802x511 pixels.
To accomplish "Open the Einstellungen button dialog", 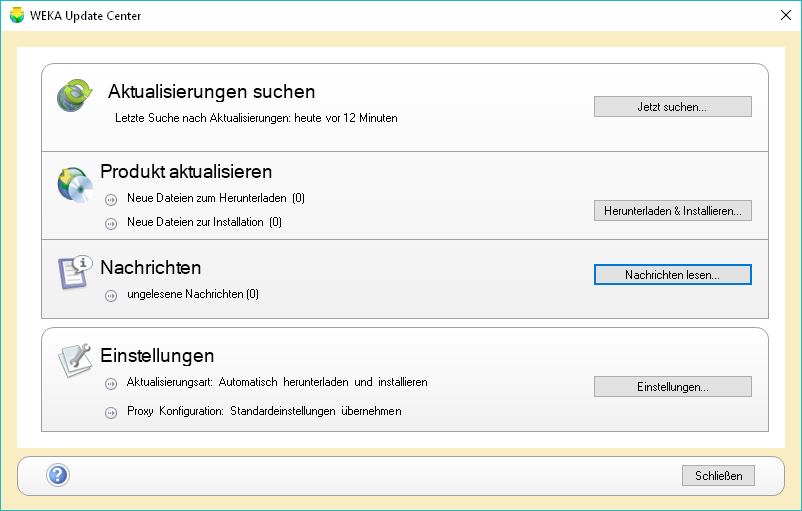I will 672,387.
